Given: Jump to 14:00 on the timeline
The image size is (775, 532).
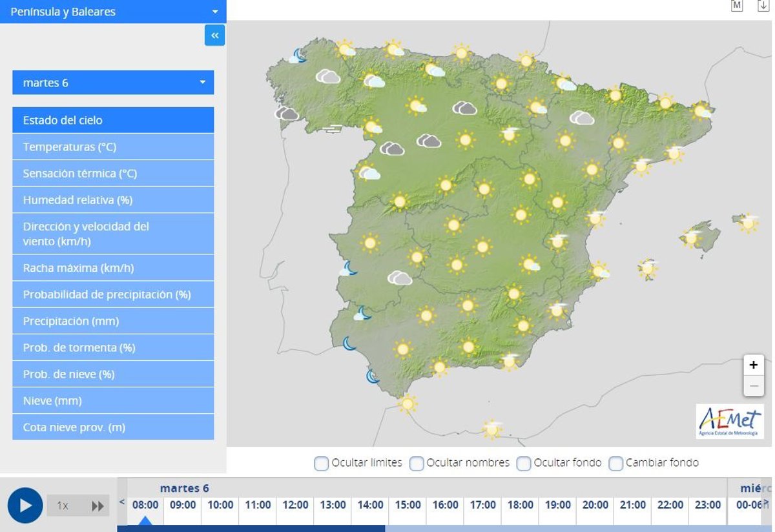Looking at the screenshot, I should point(370,505).
